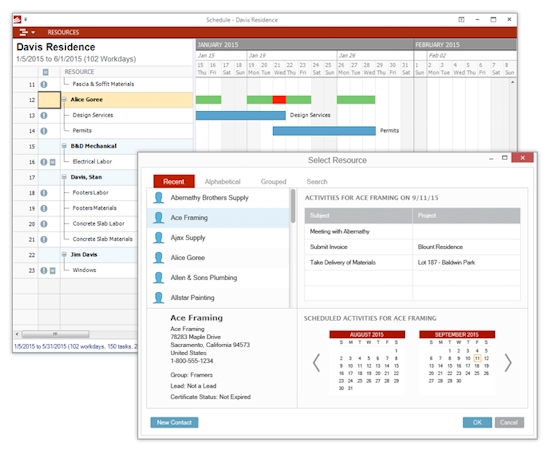Go to next month in scheduled activities
Screen dimensions: 550x450
(508, 363)
